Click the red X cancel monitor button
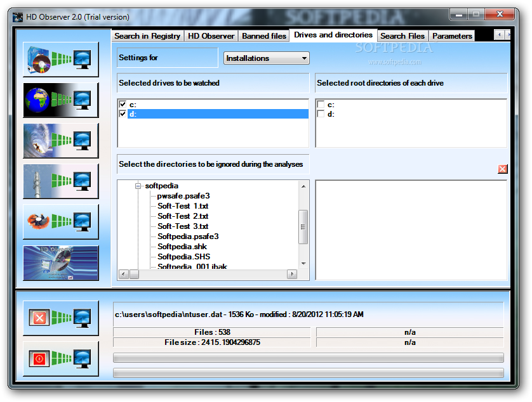The width and height of the screenshot is (532, 402). (x=61, y=318)
